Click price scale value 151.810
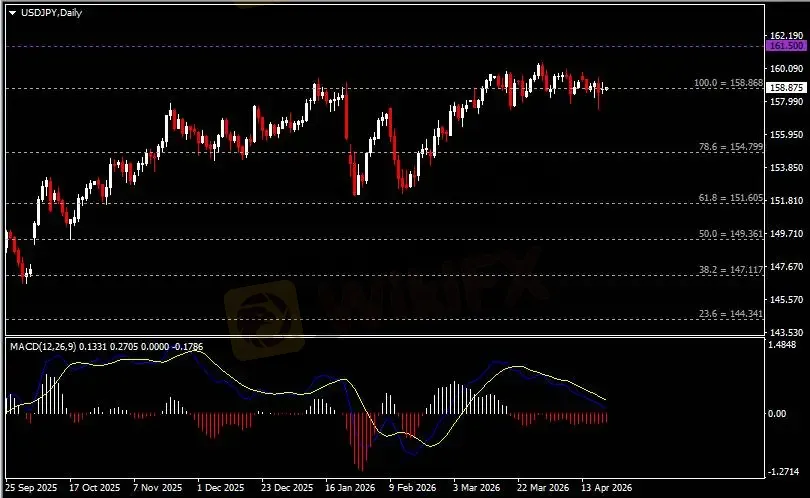The height and width of the screenshot is (498, 810). click(786, 200)
